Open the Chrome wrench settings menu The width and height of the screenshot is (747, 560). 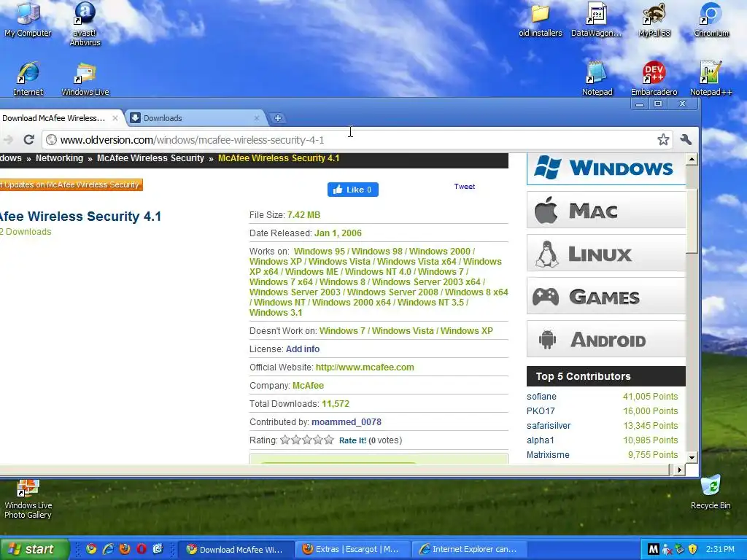coord(686,139)
